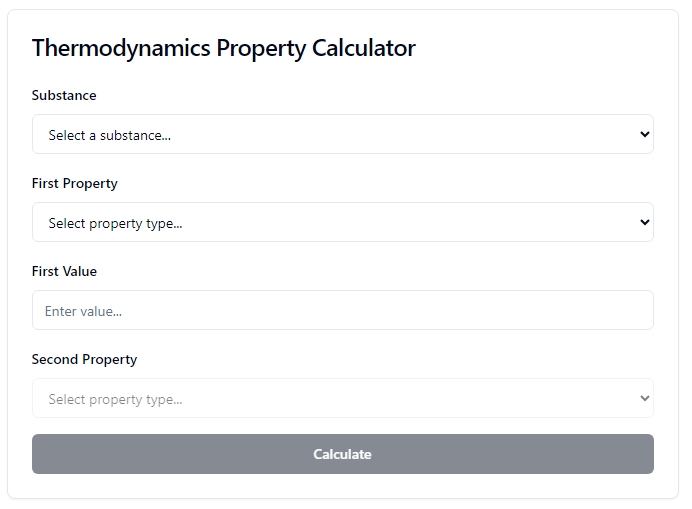Viewport: 692px width, 509px height.
Task: Open the greyed-out Second Property dropdown
Action: tap(342, 398)
